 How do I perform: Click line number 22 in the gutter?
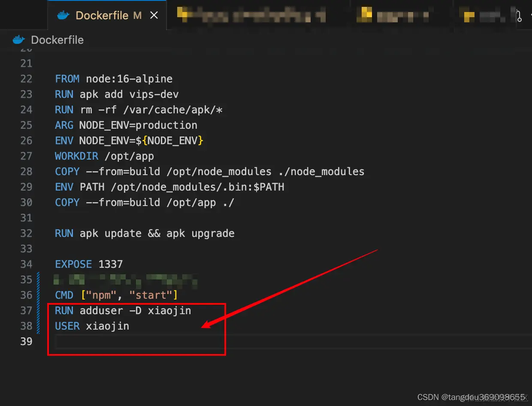tap(27, 79)
